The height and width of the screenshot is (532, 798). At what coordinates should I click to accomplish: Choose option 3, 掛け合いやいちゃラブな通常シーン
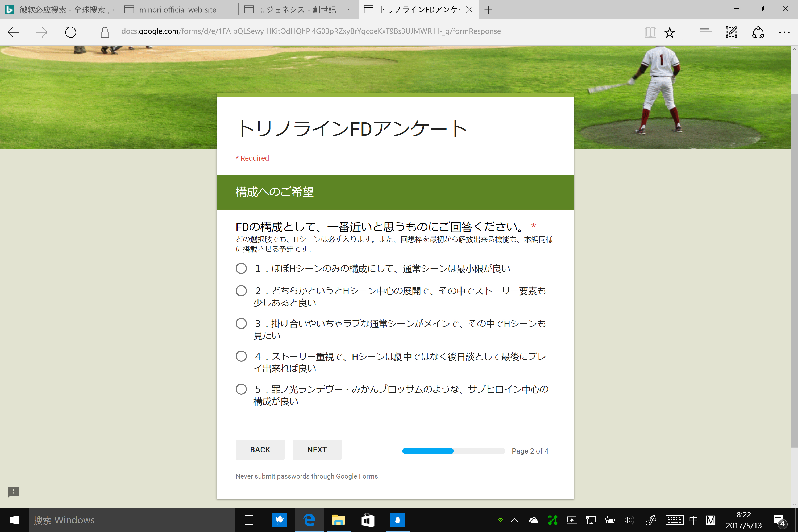pyautogui.click(x=241, y=323)
